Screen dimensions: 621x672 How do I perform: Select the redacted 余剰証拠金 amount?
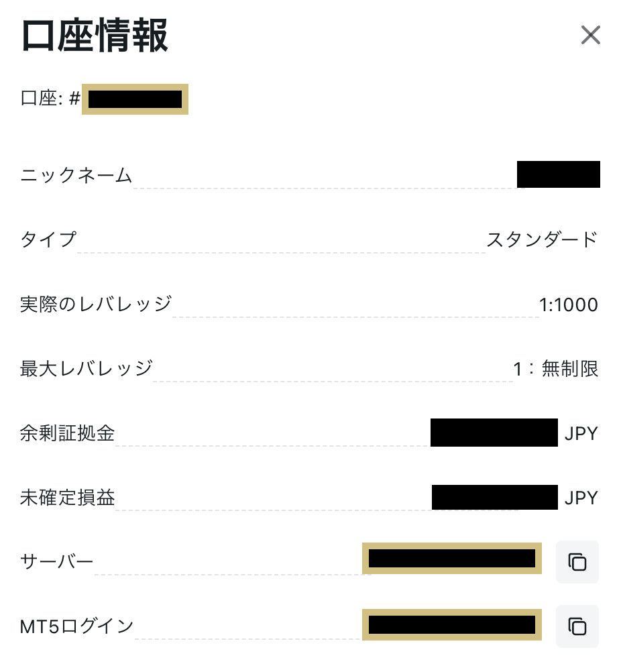tap(494, 433)
